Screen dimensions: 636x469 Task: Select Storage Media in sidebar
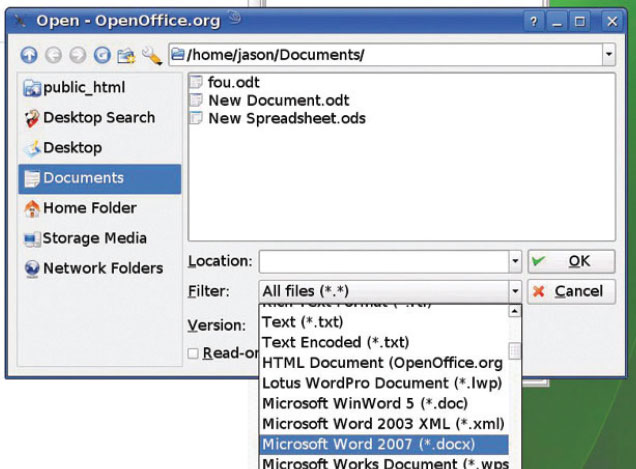click(93, 238)
